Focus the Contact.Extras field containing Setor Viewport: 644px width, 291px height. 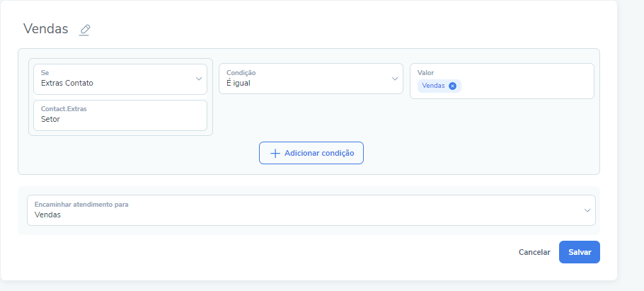point(120,119)
